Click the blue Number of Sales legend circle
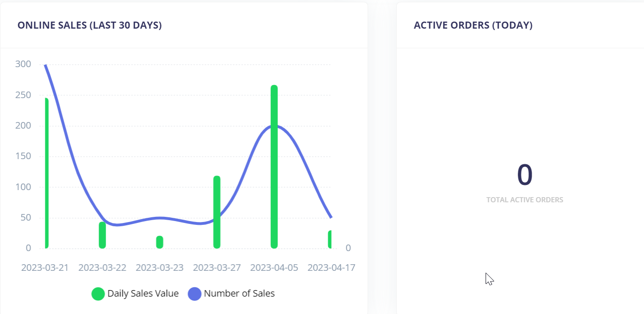 coord(195,294)
